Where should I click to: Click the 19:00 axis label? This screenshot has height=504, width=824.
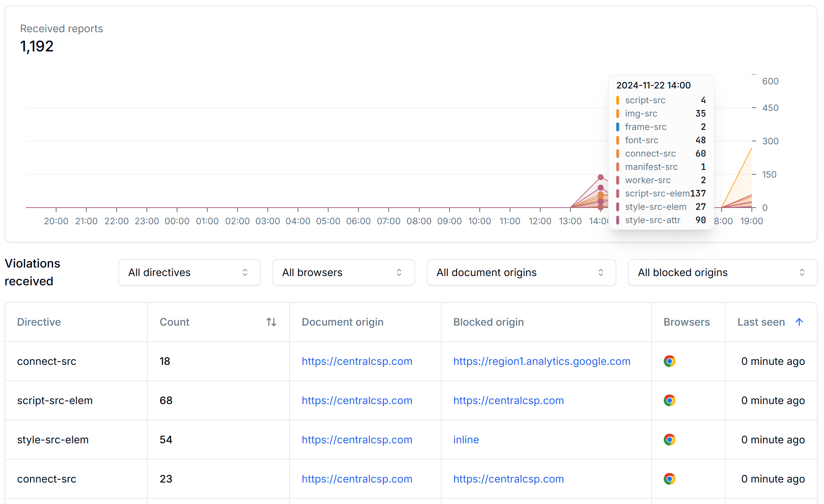click(x=751, y=221)
